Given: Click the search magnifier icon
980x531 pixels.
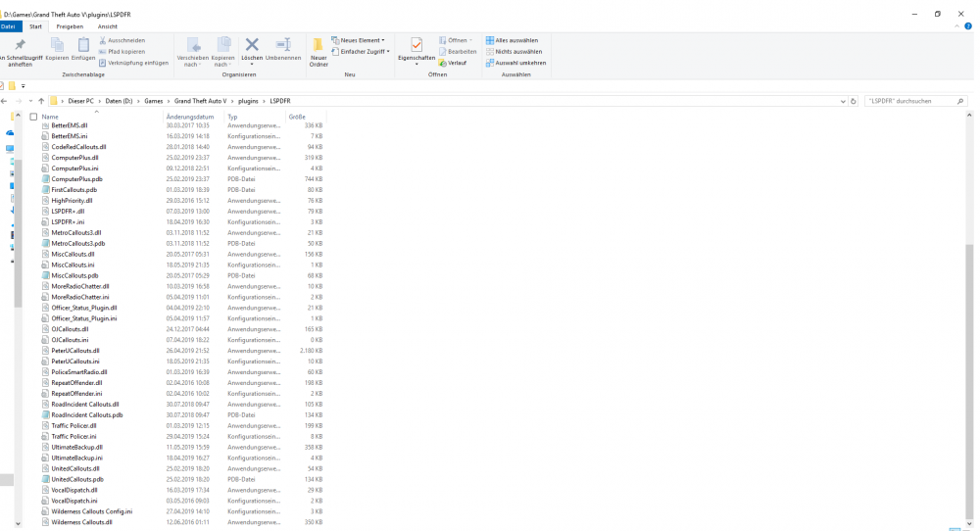Looking at the screenshot, I should (x=960, y=101).
